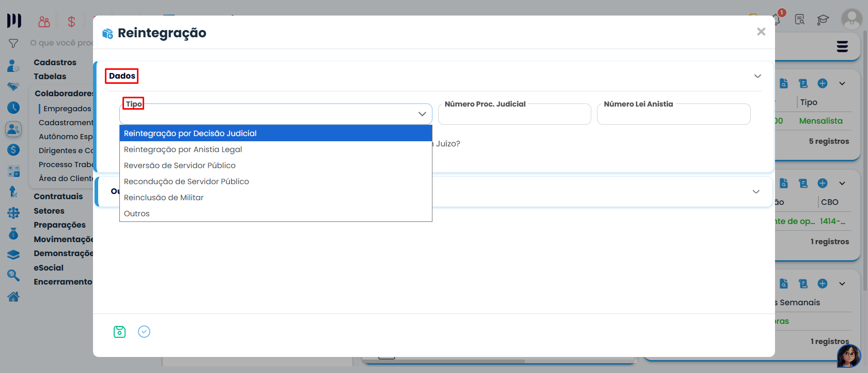This screenshot has height=373, width=868.
Task: Open eSocial in the background menu
Action: coord(49,268)
